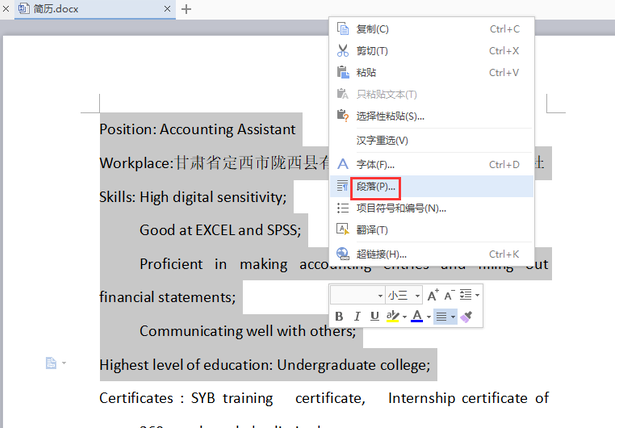Click the format painter brush icon

tap(466, 316)
